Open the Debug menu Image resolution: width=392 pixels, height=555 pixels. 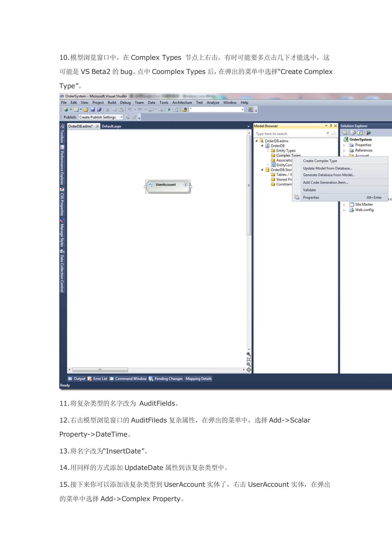pyautogui.click(x=125, y=103)
